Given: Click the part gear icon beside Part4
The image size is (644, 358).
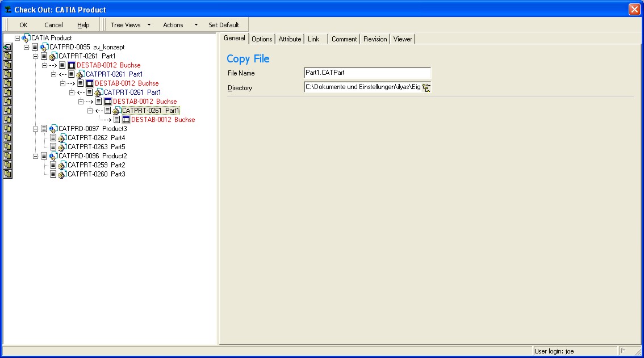Looking at the screenshot, I should pos(62,138).
